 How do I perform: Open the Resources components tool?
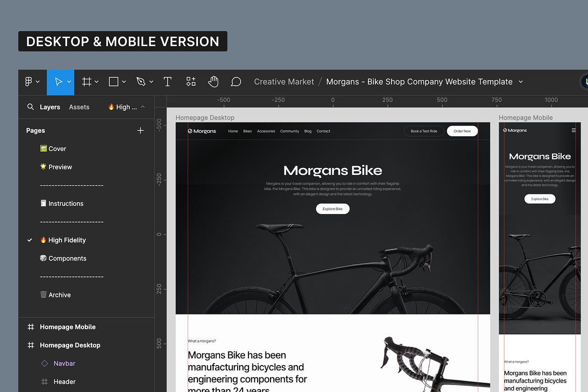click(191, 82)
